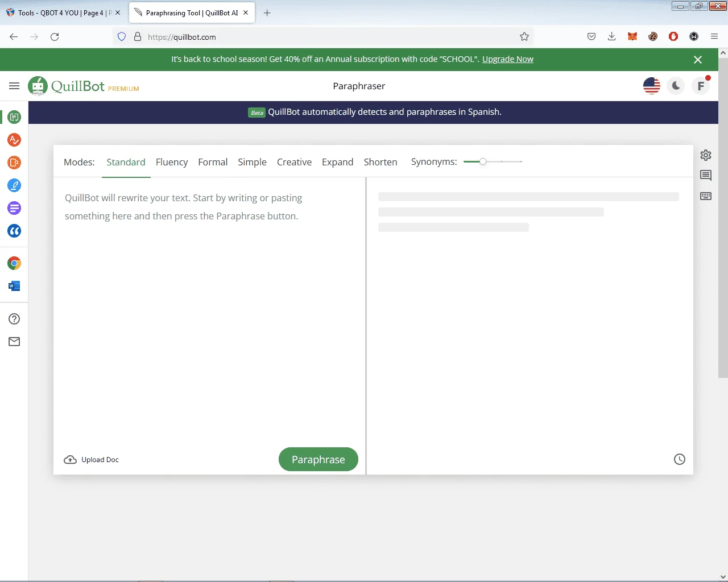Click the Contact Us mail icon
This screenshot has width=728, height=582.
pyautogui.click(x=14, y=342)
